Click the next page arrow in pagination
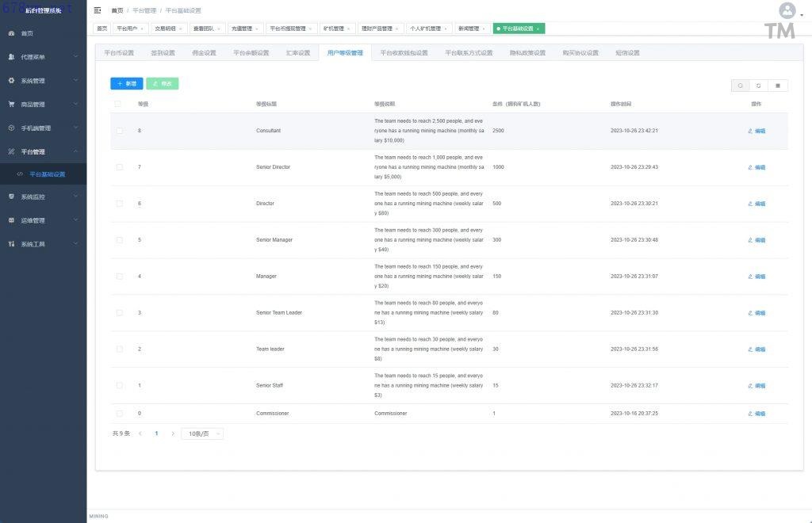Viewport: 812px width, 523px height. pyautogui.click(x=173, y=433)
